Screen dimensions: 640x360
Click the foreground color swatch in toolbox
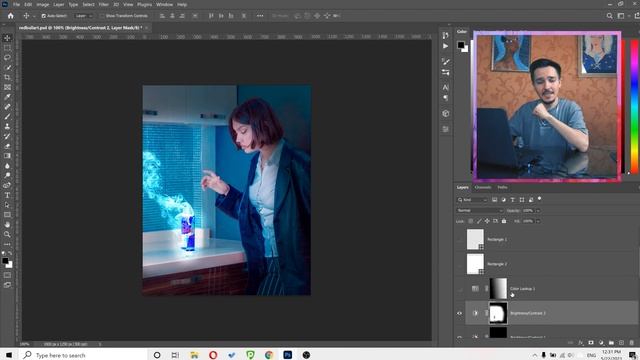click(x=5, y=261)
